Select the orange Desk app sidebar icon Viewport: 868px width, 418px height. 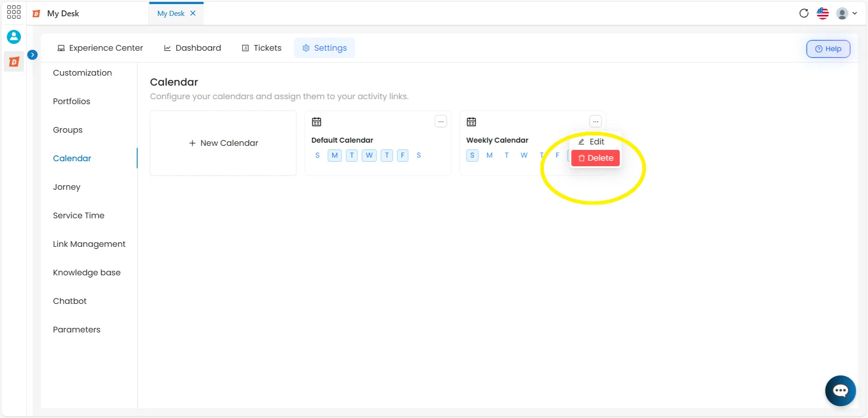(14, 62)
